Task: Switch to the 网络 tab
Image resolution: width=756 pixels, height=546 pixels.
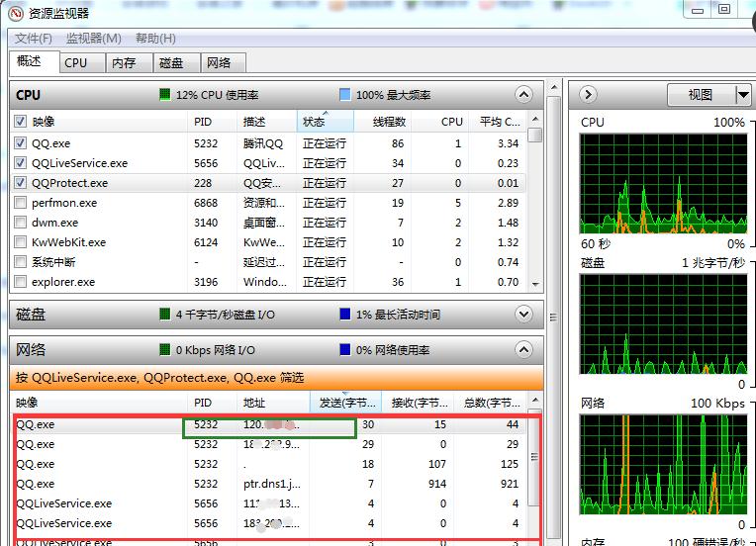Action: pyautogui.click(x=219, y=62)
